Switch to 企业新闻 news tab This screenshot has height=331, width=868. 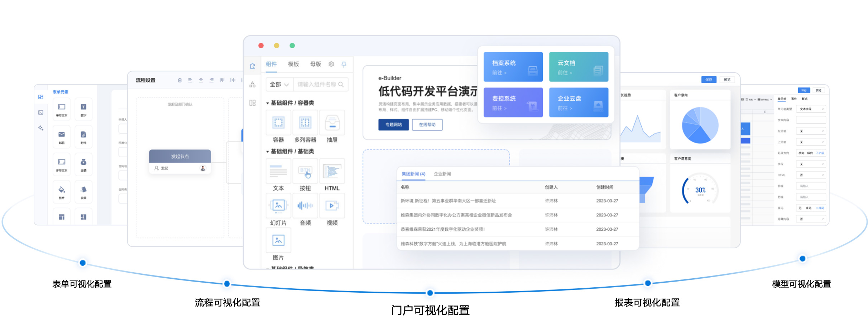pos(442,174)
